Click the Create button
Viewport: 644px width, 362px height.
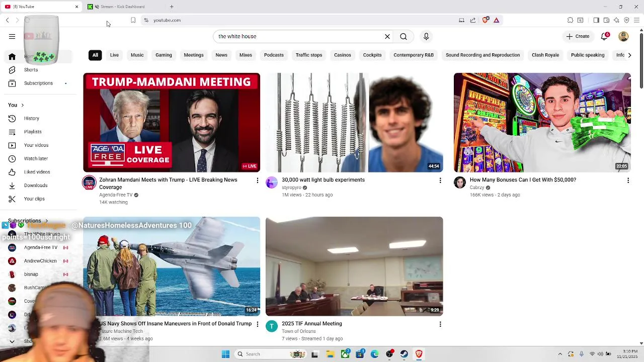(x=578, y=36)
